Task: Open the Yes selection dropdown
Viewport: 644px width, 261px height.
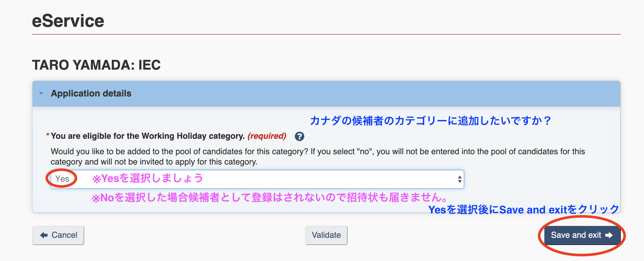Action: click(257, 179)
